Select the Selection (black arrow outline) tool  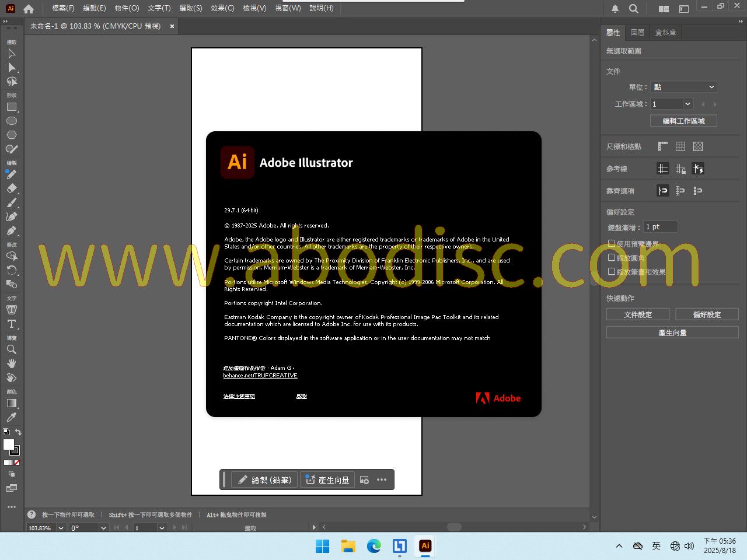point(11,54)
